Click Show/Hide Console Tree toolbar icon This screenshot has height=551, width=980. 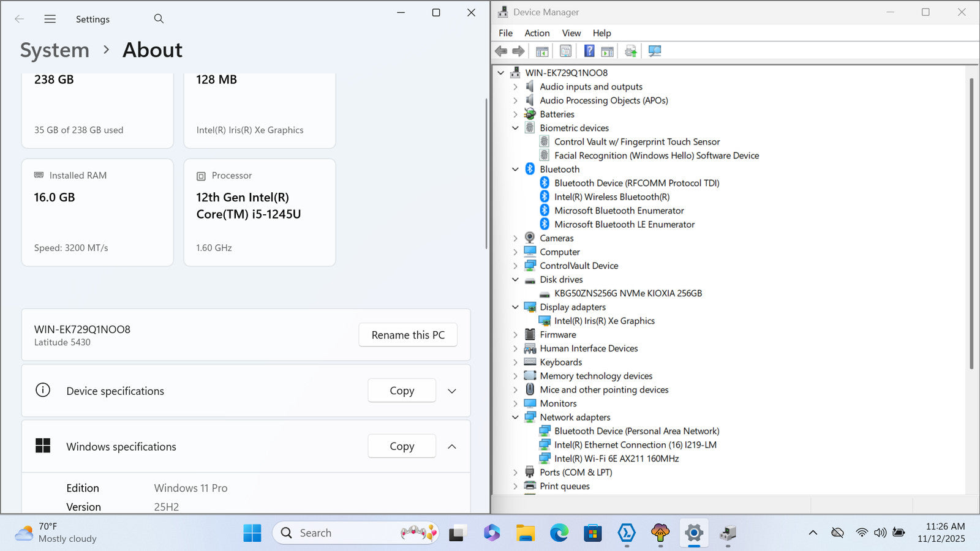tap(542, 51)
